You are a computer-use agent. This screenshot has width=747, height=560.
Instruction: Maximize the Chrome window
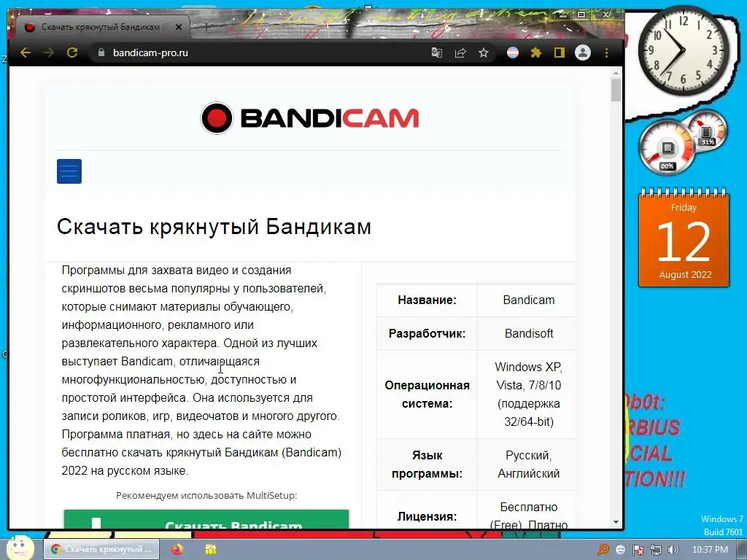pyautogui.click(x=581, y=15)
